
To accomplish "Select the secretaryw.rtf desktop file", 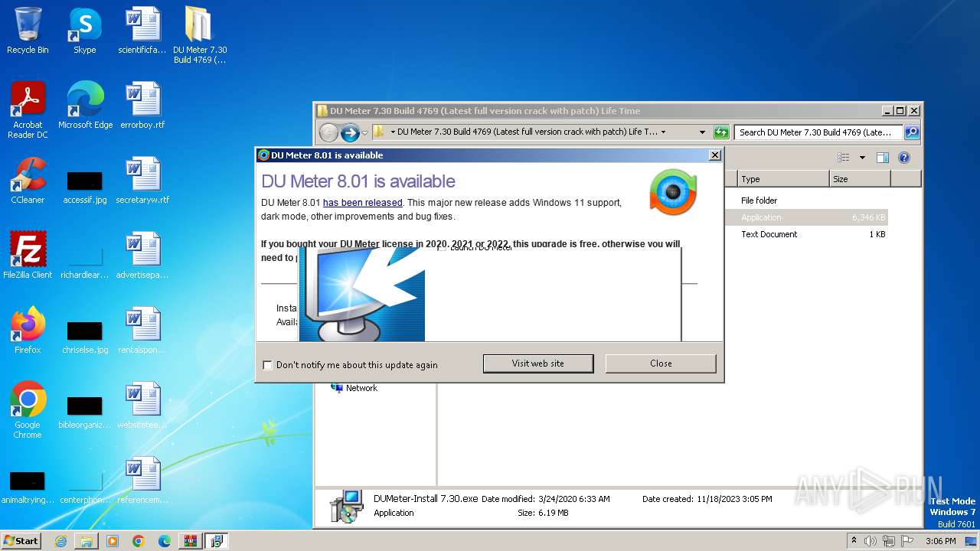I will pos(142,181).
